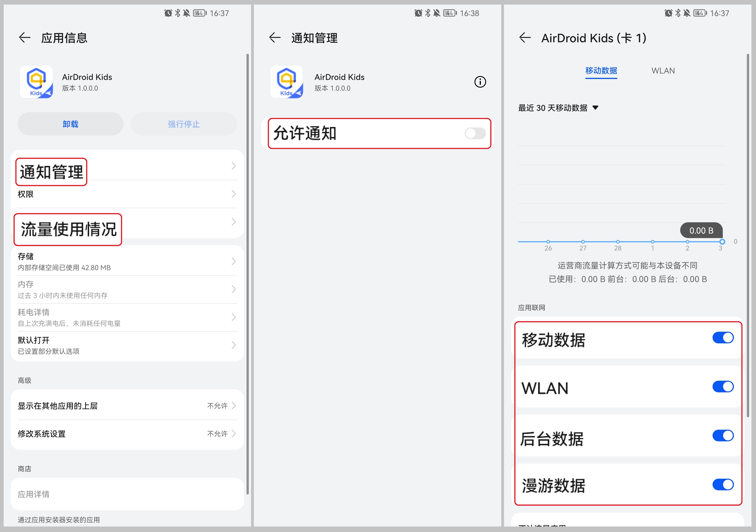
Task: Tap 运营商流量计算方式可能与本设备不同 note
Action: coord(627,266)
